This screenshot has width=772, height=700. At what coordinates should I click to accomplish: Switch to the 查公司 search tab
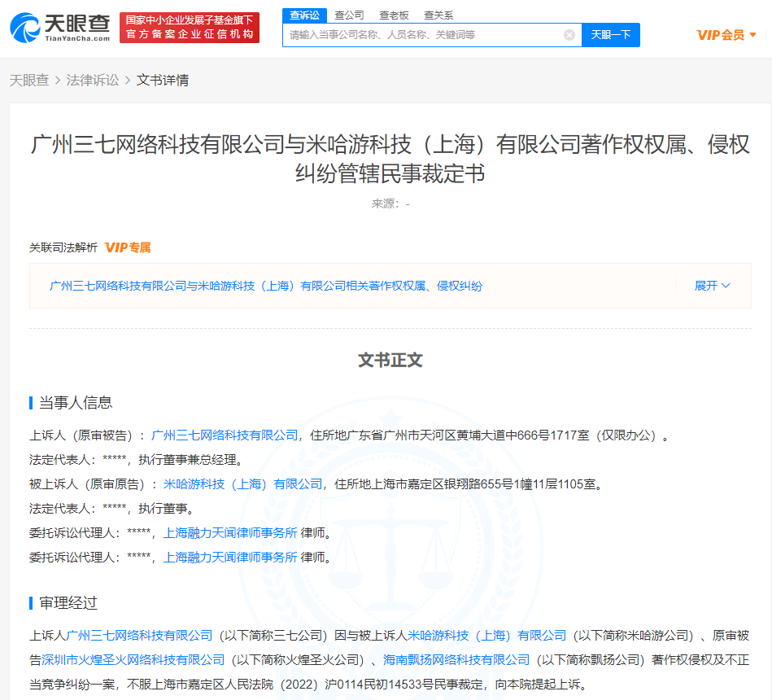(349, 15)
